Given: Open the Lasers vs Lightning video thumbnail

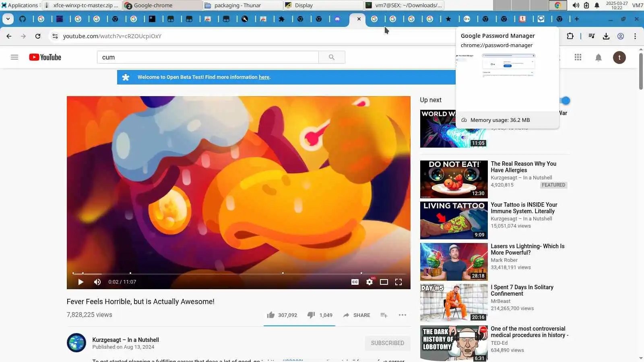Looking at the screenshot, I should point(454,262).
